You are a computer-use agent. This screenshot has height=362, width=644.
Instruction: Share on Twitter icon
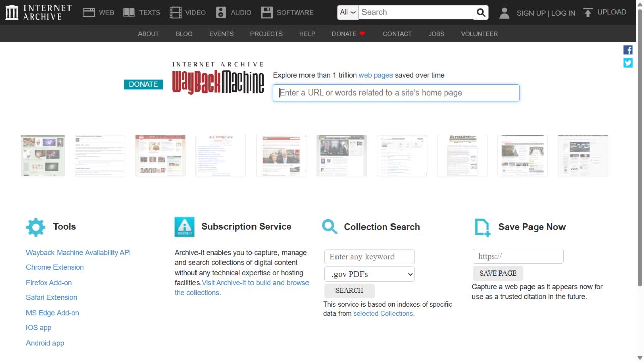[628, 63]
